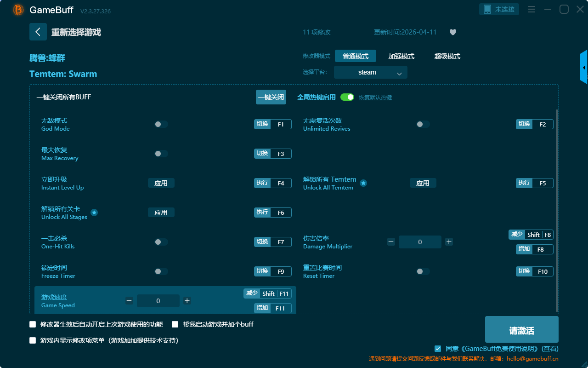Click the heart favorite icon
The width and height of the screenshot is (588, 368).
click(452, 32)
